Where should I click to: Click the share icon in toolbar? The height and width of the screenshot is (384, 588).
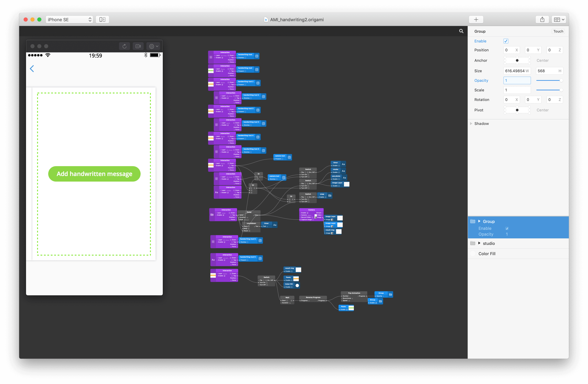(542, 20)
